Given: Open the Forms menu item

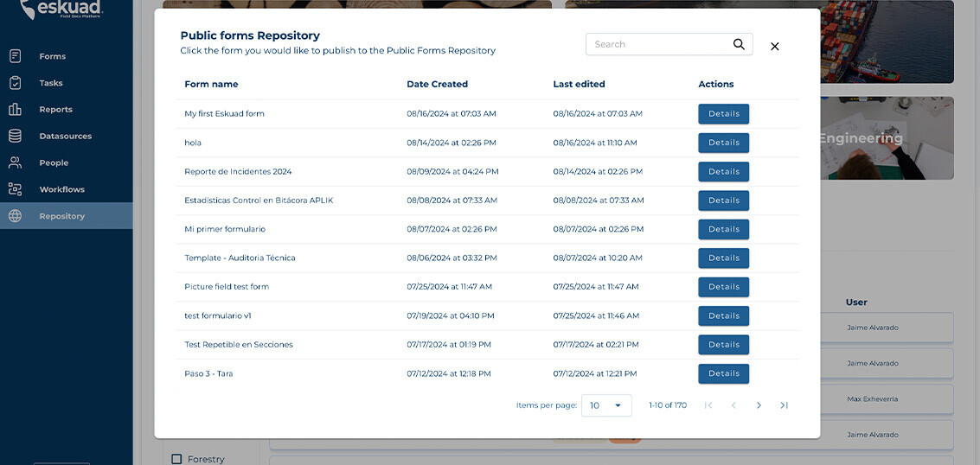Looking at the screenshot, I should (67, 56).
